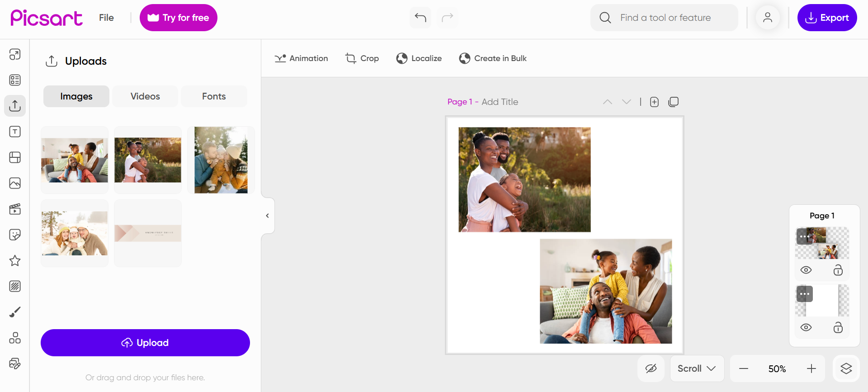Screen dimensions: 868x392
Task: Open Create in Bulk
Action: (493, 58)
